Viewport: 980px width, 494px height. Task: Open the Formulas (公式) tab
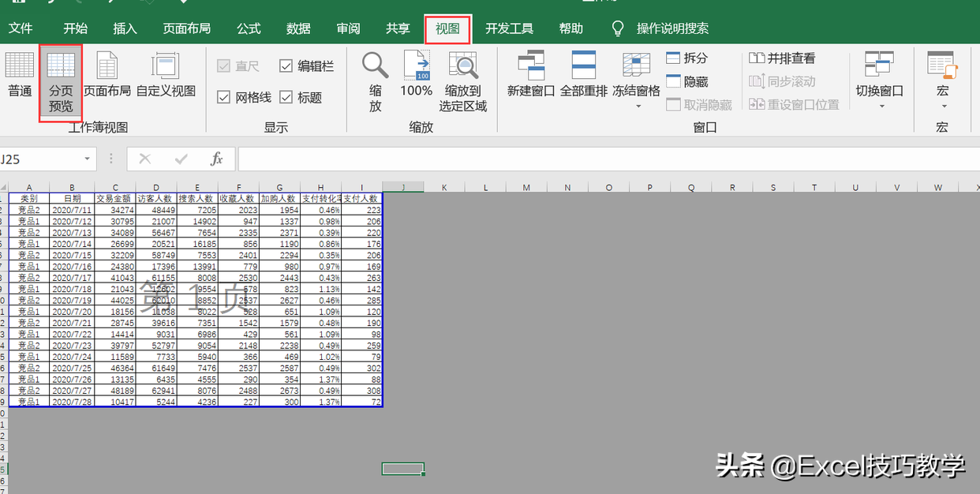pos(249,28)
